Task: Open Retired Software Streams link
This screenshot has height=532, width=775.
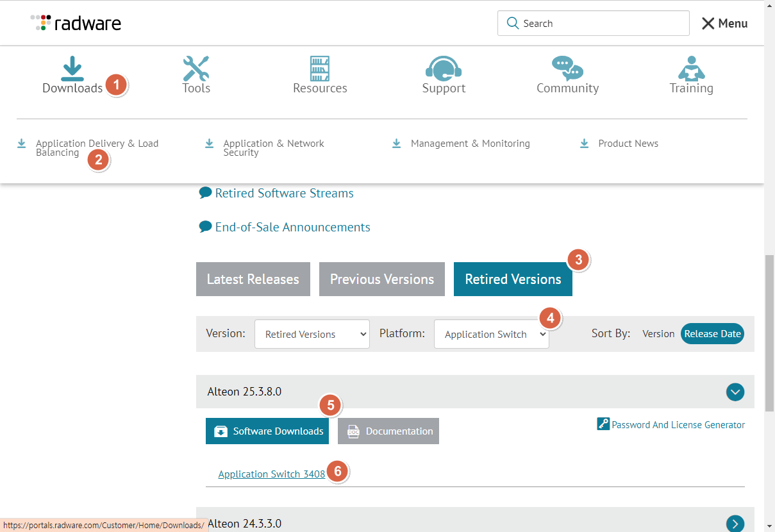Action: (285, 193)
